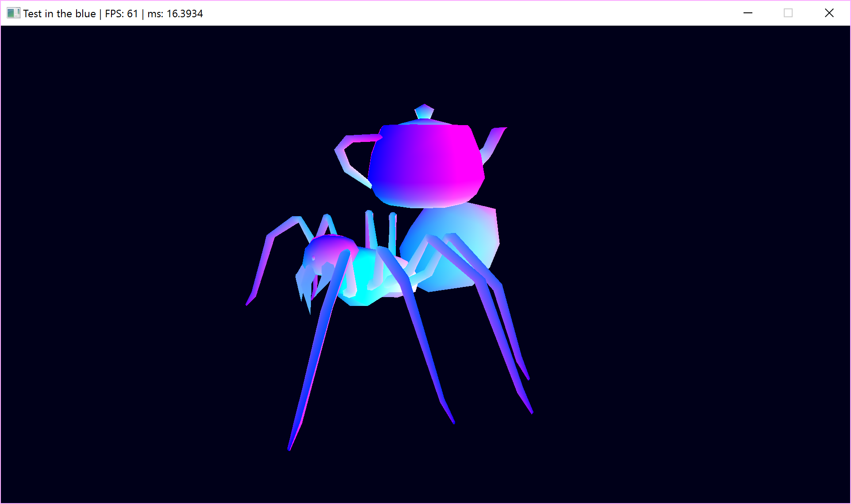Click the disabled maximize button

point(788,13)
